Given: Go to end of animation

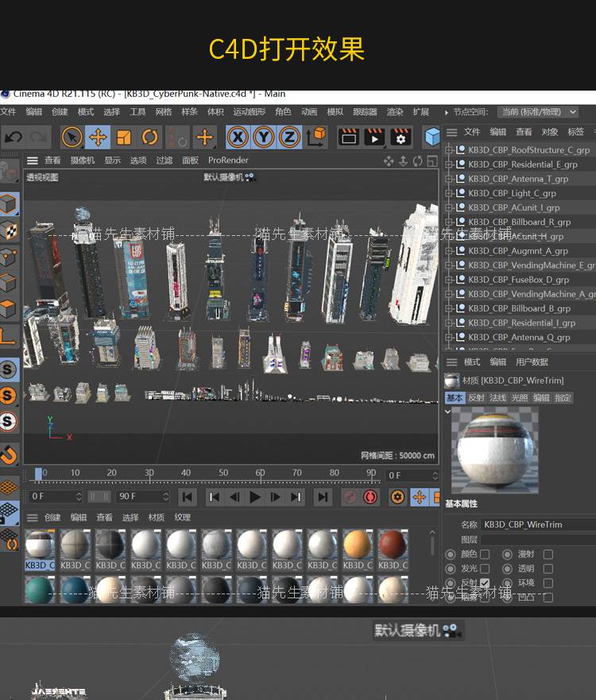Looking at the screenshot, I should [x=323, y=497].
